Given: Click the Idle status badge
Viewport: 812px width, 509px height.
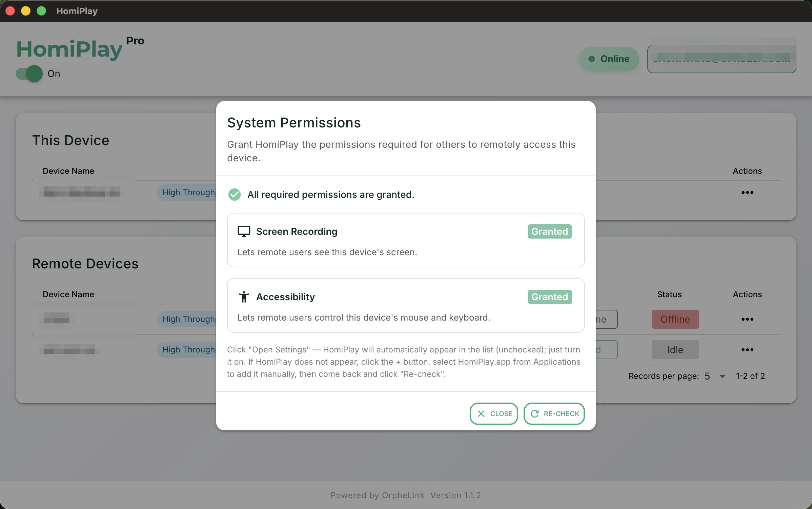Looking at the screenshot, I should tap(675, 350).
